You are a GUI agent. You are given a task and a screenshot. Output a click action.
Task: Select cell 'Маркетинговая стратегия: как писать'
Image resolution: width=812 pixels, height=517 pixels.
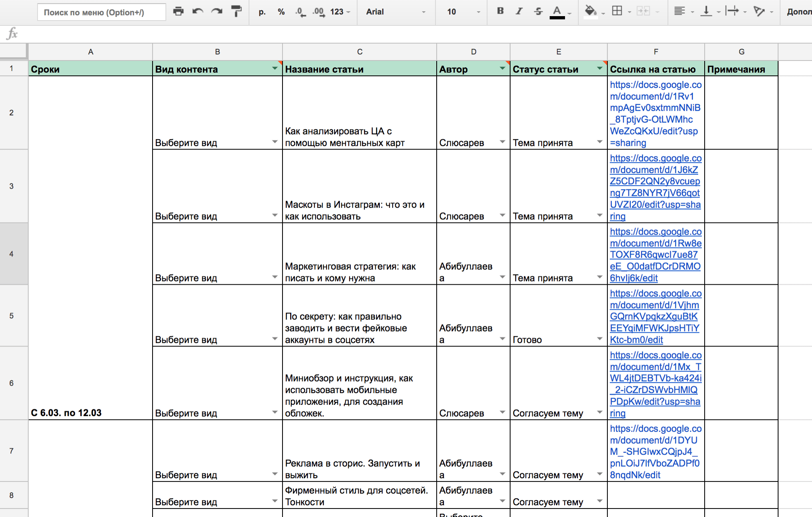pos(360,254)
